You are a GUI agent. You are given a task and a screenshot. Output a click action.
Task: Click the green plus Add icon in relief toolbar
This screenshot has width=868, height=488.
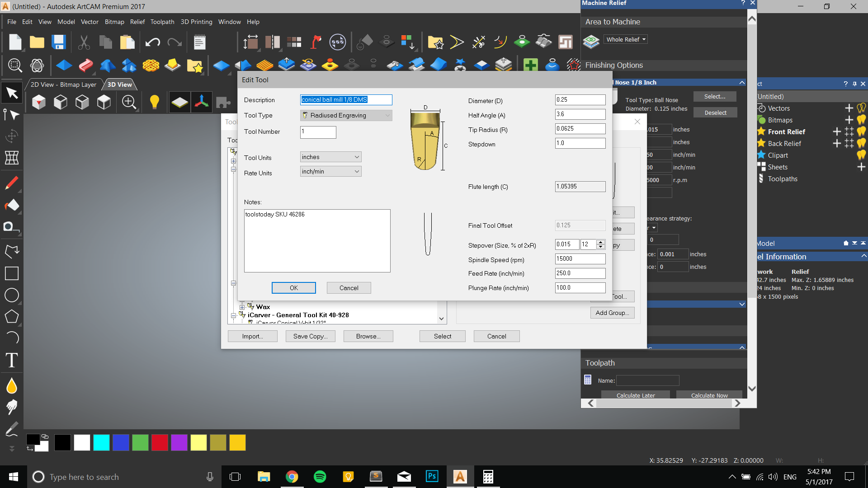coord(530,65)
